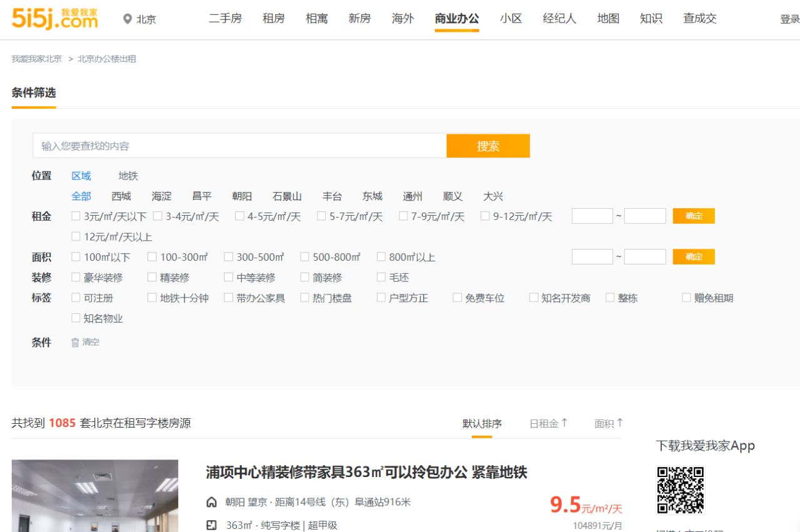Check the 热门楼盘 tag
800x532 pixels.
point(304,298)
